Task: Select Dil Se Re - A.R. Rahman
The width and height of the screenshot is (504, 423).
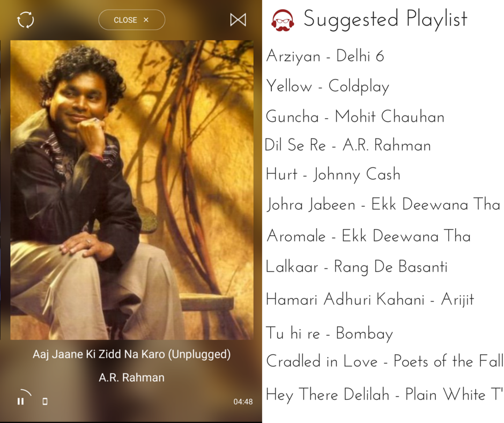Action: [x=348, y=145]
